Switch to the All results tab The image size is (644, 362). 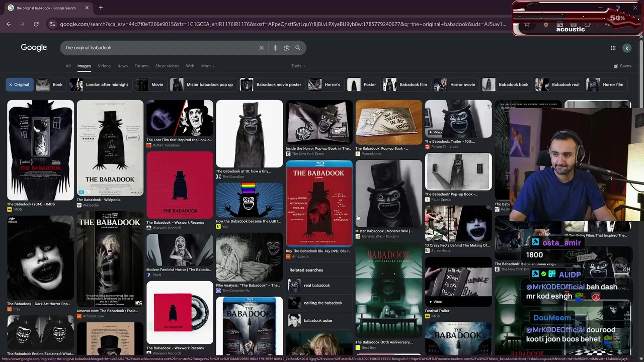click(68, 66)
